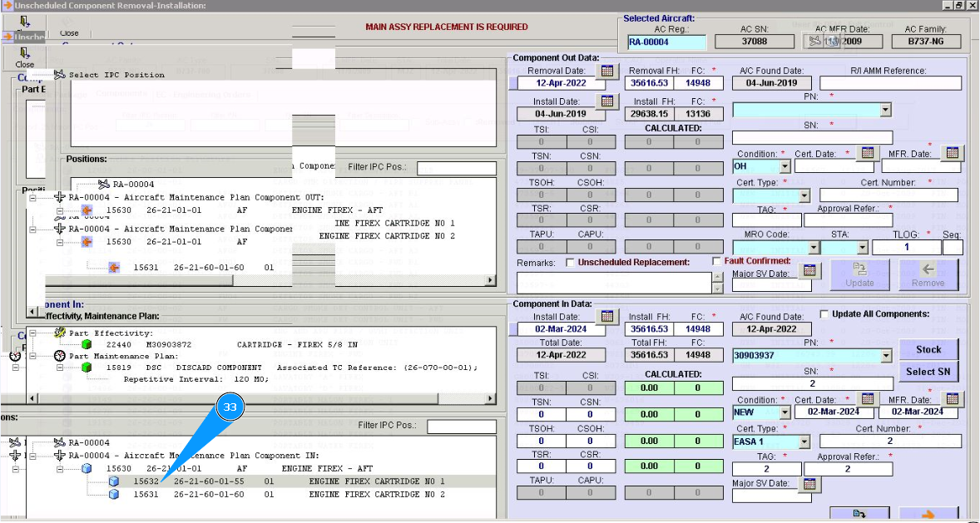This screenshot has height=523, width=980.
Task: Open the Component In Major SV Date calendar
Action: click(x=809, y=484)
